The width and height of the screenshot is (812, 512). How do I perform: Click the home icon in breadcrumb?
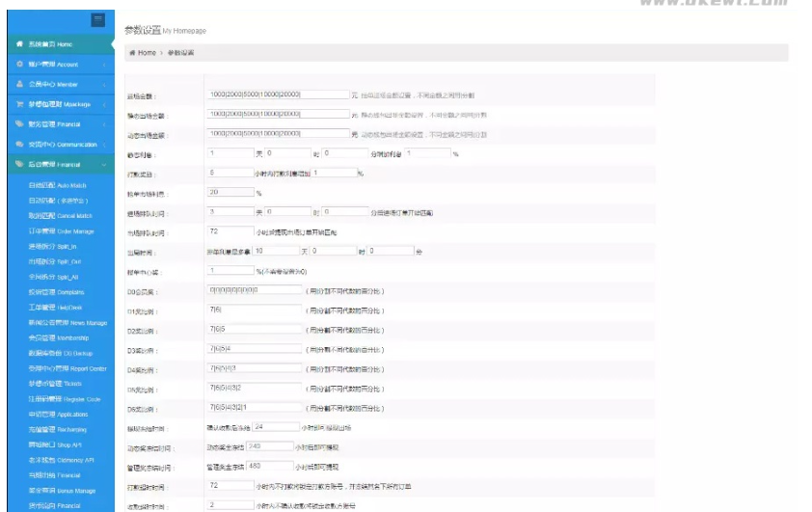click(132, 52)
